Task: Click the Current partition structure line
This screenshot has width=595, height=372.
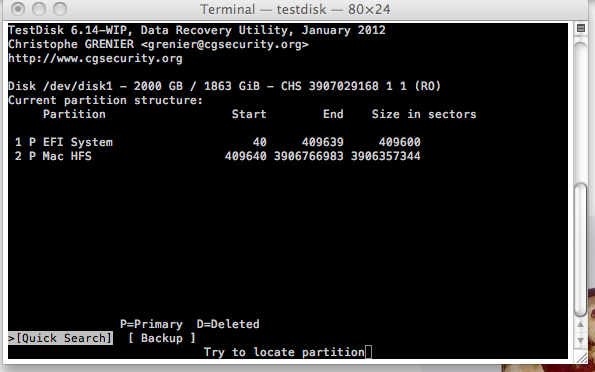Action: 105,100
